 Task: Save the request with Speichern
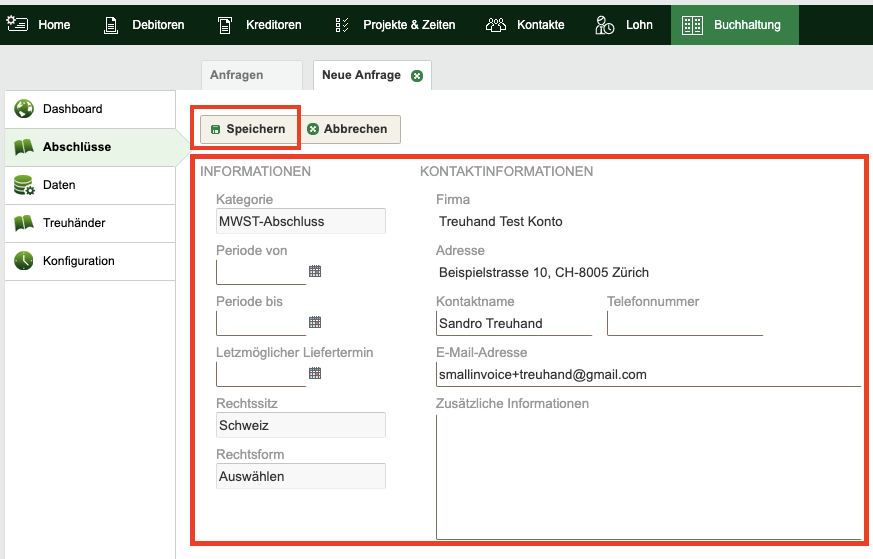click(248, 129)
